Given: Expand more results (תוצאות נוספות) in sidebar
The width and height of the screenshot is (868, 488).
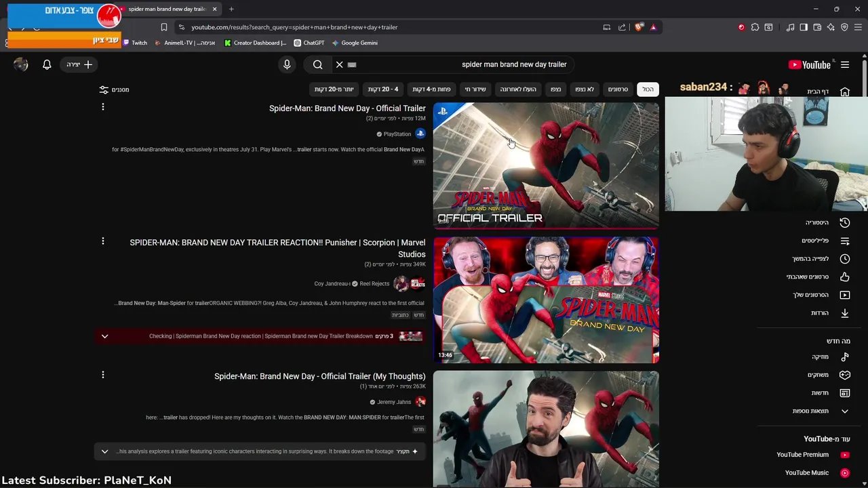Looking at the screenshot, I should tap(821, 411).
